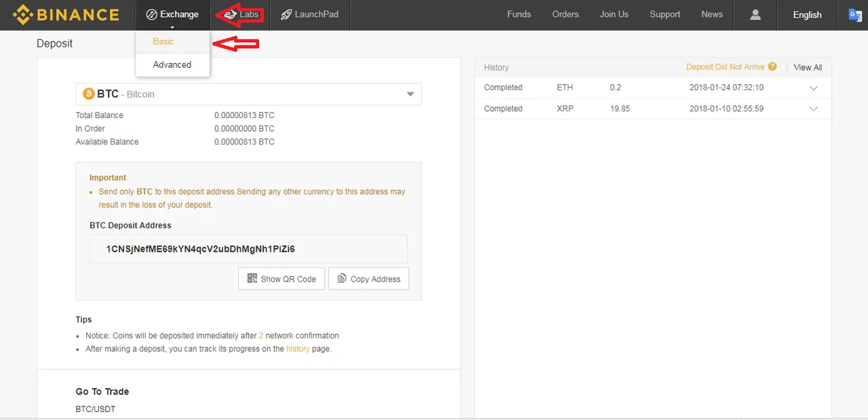Click the copy document icon
This screenshot has width=868, height=420.
tap(342, 278)
